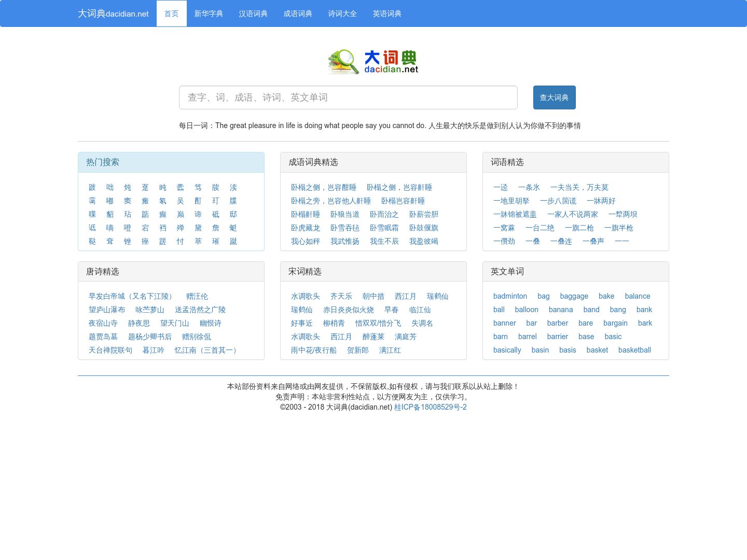Open the poem 赠汪伦
Viewport: 747px width, 560px height.
197,296
